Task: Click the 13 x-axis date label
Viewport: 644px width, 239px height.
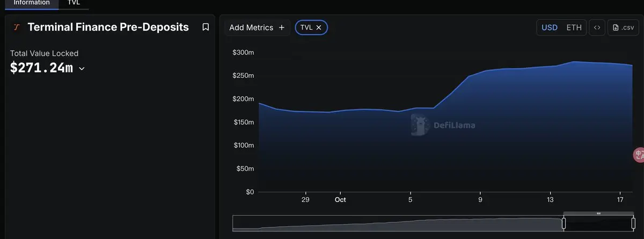Action: [550, 200]
